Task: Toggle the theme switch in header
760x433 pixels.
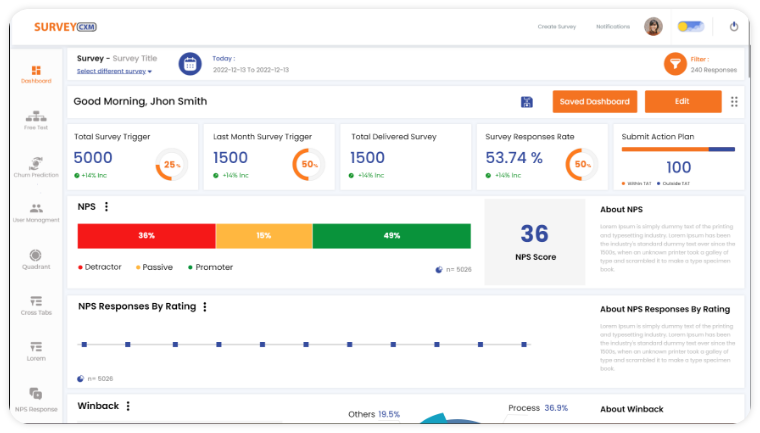Action: pyautogui.click(x=690, y=27)
